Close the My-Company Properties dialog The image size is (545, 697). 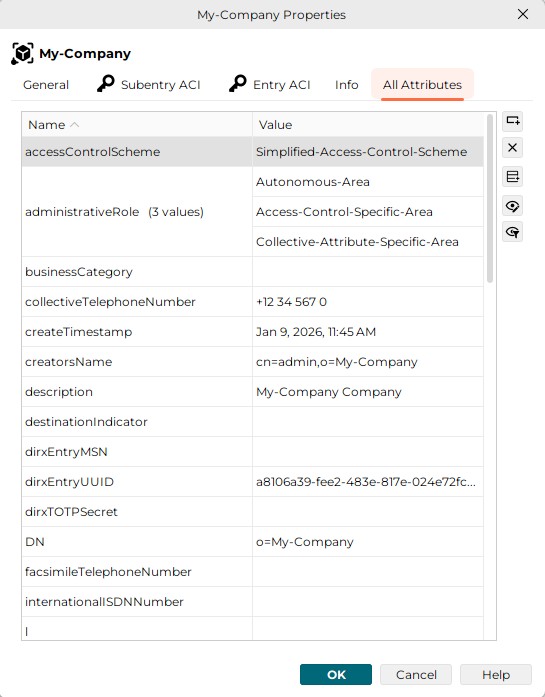(523, 14)
